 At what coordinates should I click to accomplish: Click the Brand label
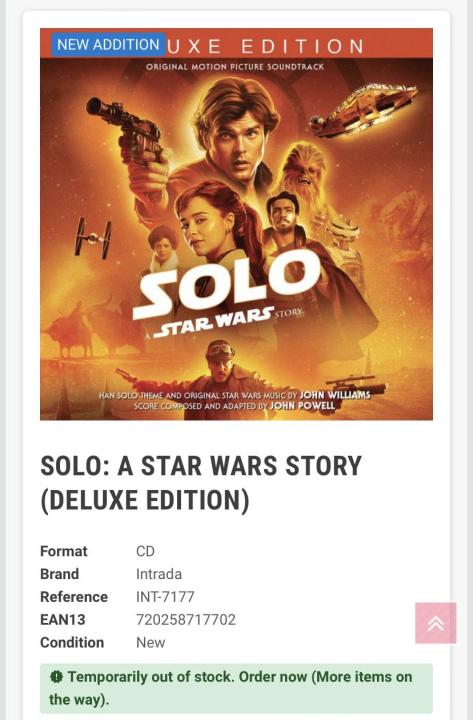(60, 574)
